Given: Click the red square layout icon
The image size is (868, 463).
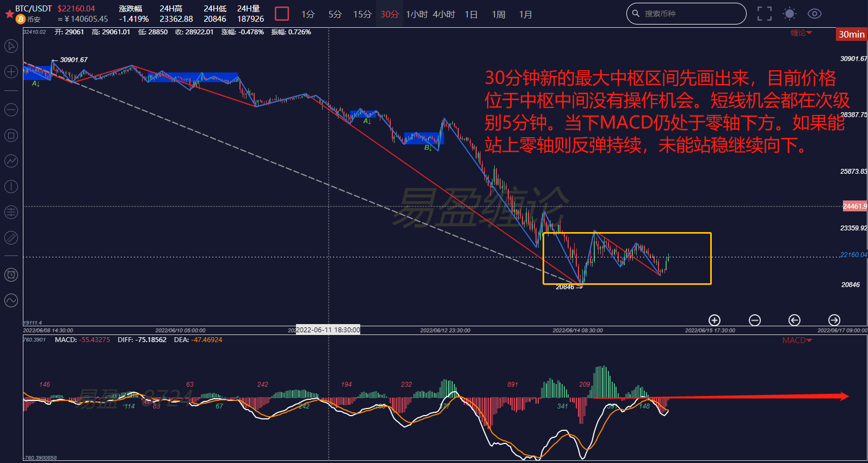Looking at the screenshot, I should tap(282, 14).
